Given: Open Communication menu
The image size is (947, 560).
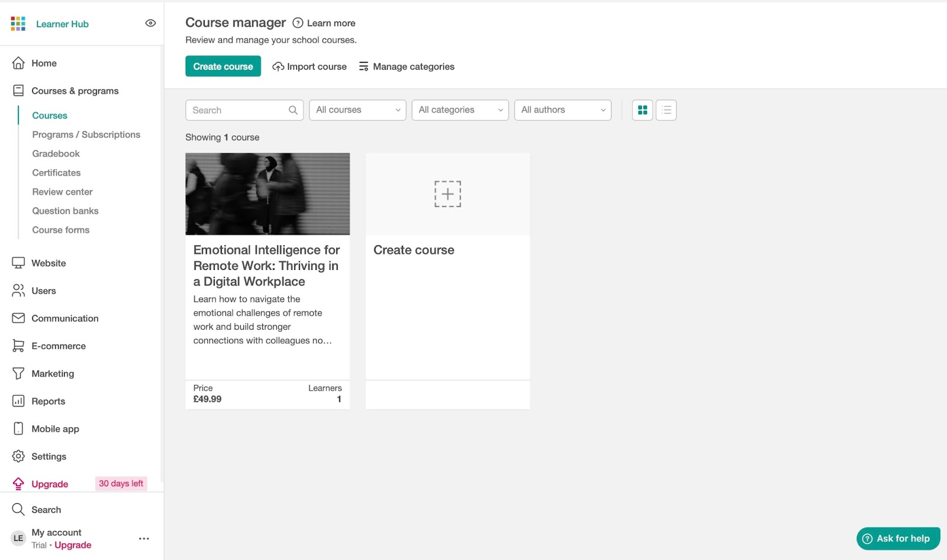Looking at the screenshot, I should [65, 318].
